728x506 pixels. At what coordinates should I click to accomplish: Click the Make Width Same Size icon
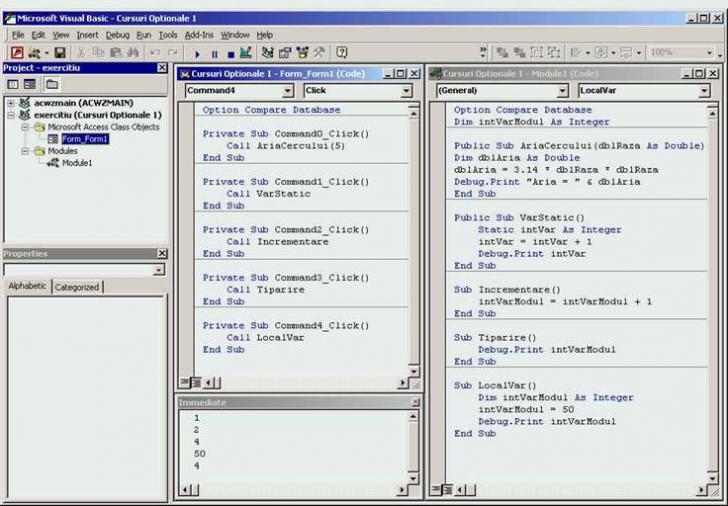coord(626,52)
